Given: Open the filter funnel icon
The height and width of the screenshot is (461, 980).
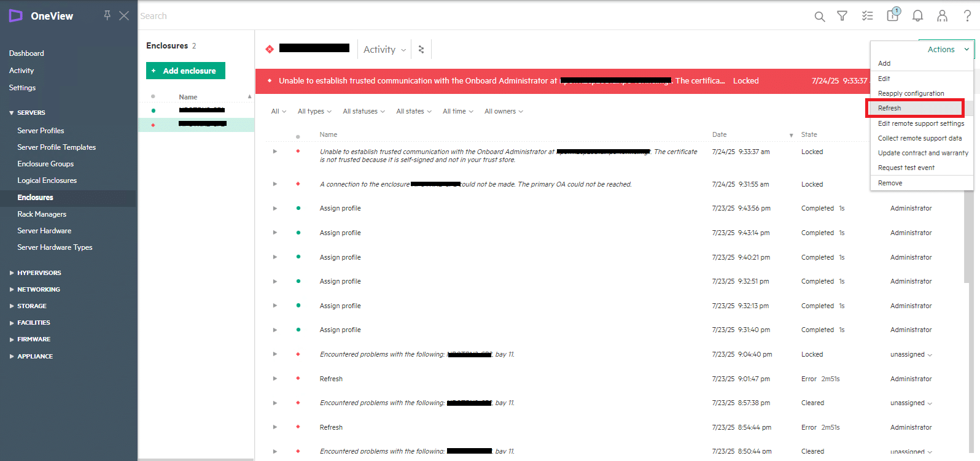Looking at the screenshot, I should (x=842, y=16).
